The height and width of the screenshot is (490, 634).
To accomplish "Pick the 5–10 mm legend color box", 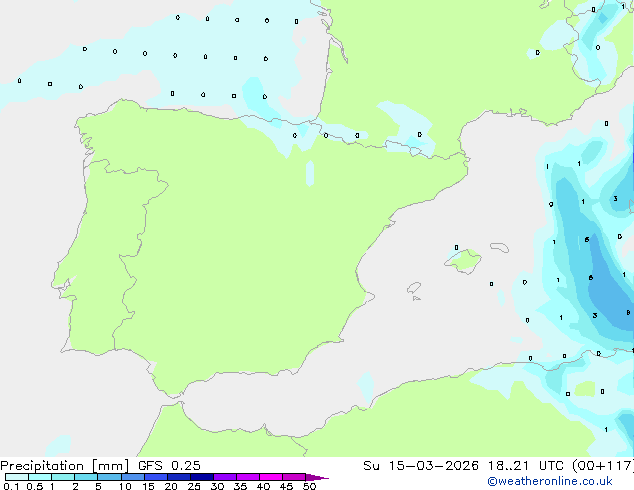I will pos(109,477).
